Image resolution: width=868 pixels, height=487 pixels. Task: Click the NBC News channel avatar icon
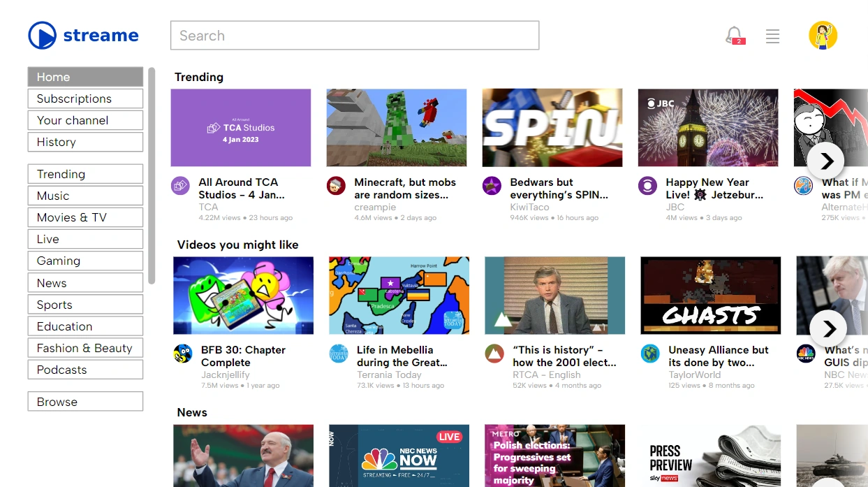(806, 354)
